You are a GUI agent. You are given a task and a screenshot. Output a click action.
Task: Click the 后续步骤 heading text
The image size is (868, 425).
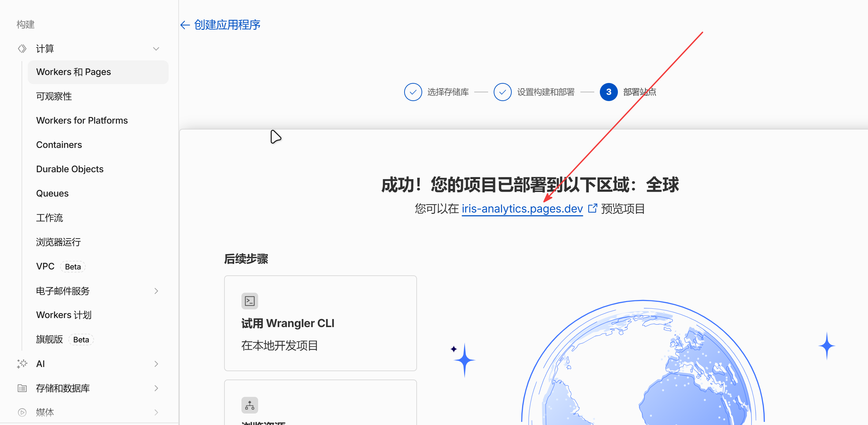click(x=246, y=259)
